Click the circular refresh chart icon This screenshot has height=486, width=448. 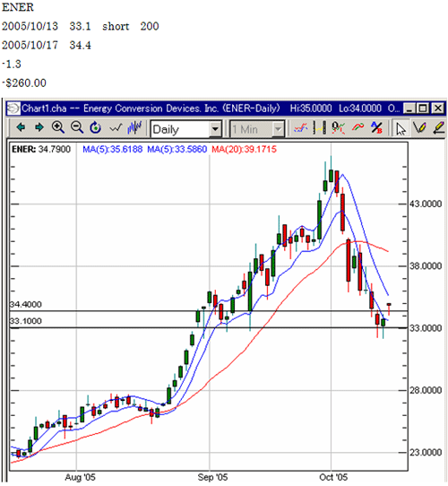pyautogui.click(x=96, y=127)
